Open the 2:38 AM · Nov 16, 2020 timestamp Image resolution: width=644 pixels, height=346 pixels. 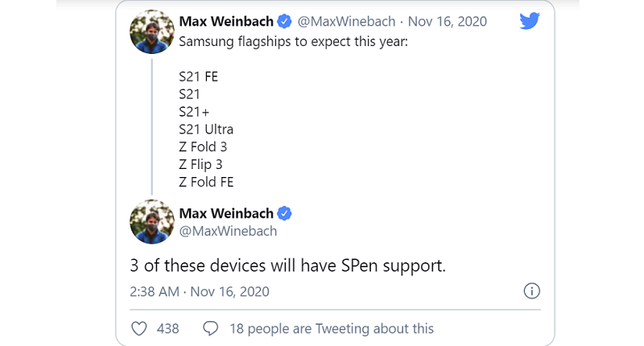(200, 291)
